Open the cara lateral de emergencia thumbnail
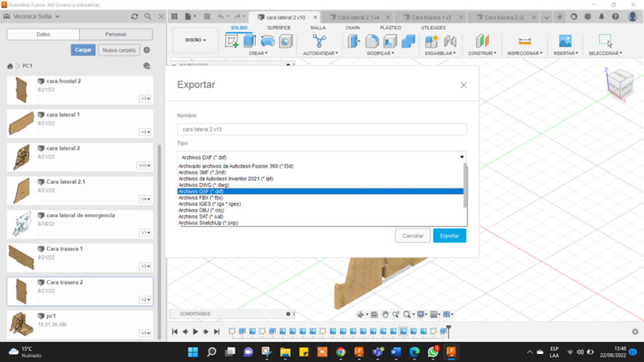 21,224
